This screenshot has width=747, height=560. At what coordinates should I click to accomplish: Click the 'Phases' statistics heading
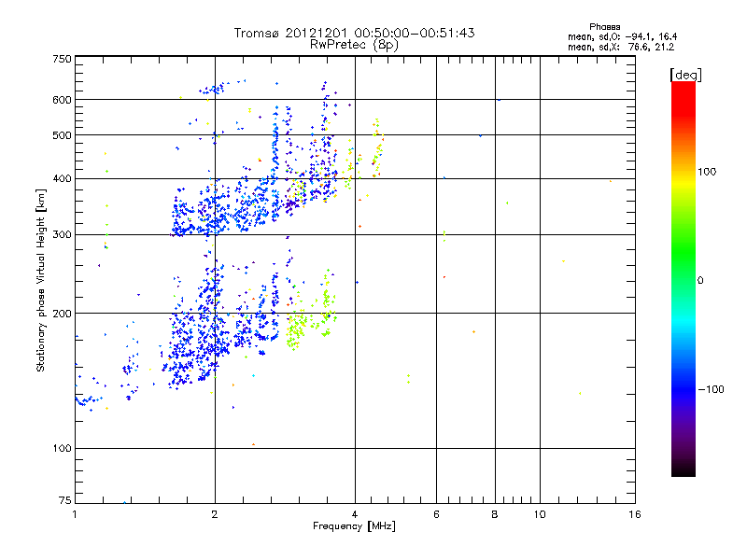(604, 27)
